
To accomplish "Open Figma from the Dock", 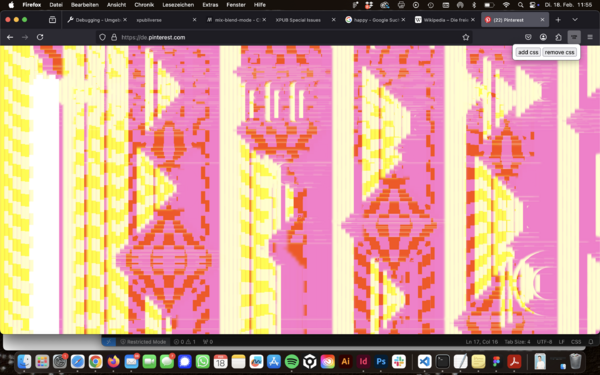I will click(x=496, y=361).
